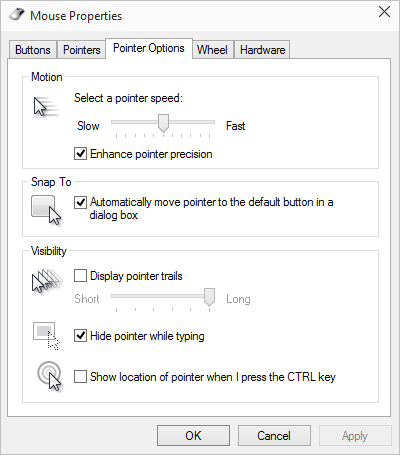The height and width of the screenshot is (455, 400).
Task: Close the Mouse Properties dialog
Action: 384,12
